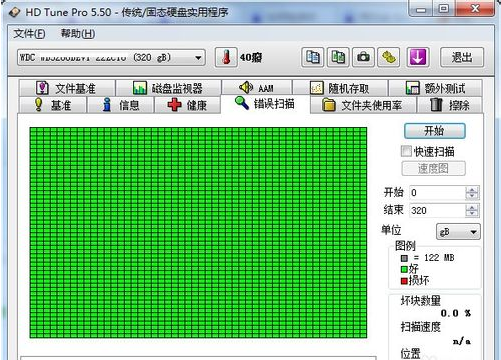Minimize the HD Tune Pro window

(x=421, y=9)
